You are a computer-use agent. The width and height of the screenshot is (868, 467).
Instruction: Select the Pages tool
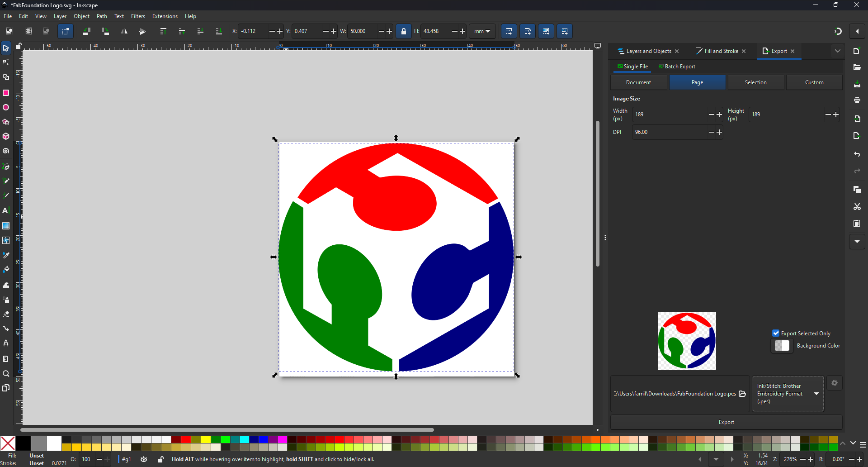[x=6, y=388]
